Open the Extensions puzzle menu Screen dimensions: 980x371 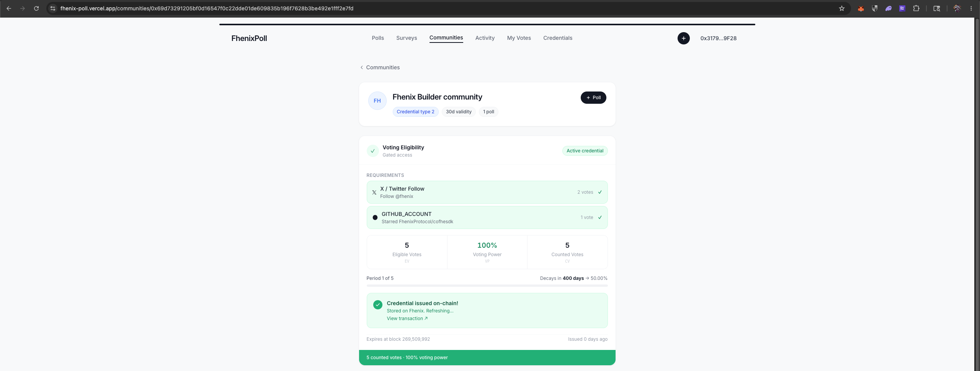(916, 8)
